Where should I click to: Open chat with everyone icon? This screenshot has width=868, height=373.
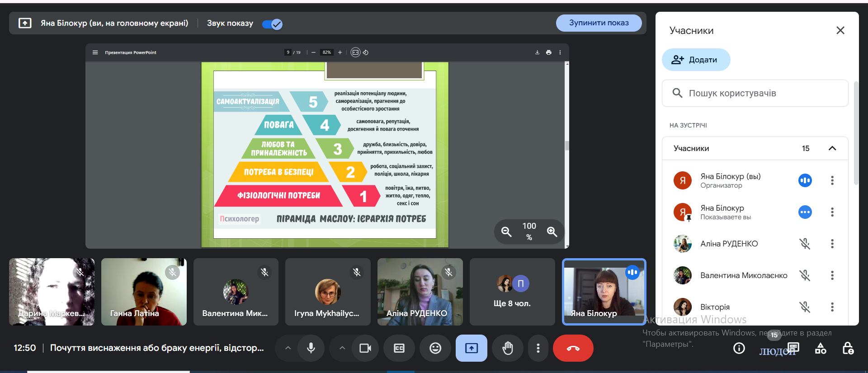click(x=793, y=348)
